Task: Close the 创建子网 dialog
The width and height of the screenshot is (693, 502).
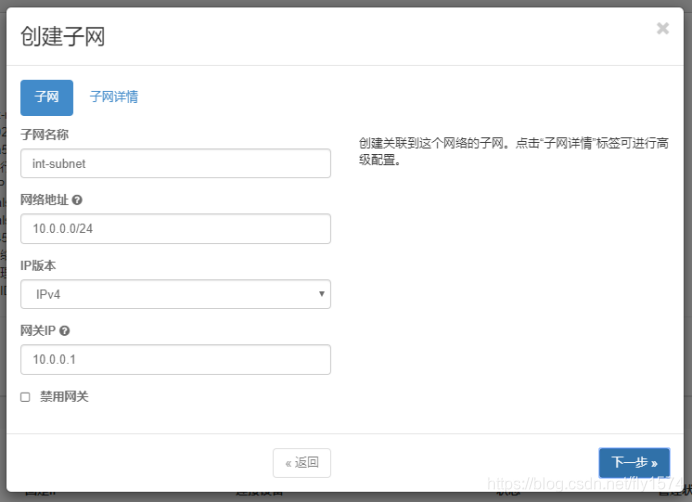Action: pos(663,28)
